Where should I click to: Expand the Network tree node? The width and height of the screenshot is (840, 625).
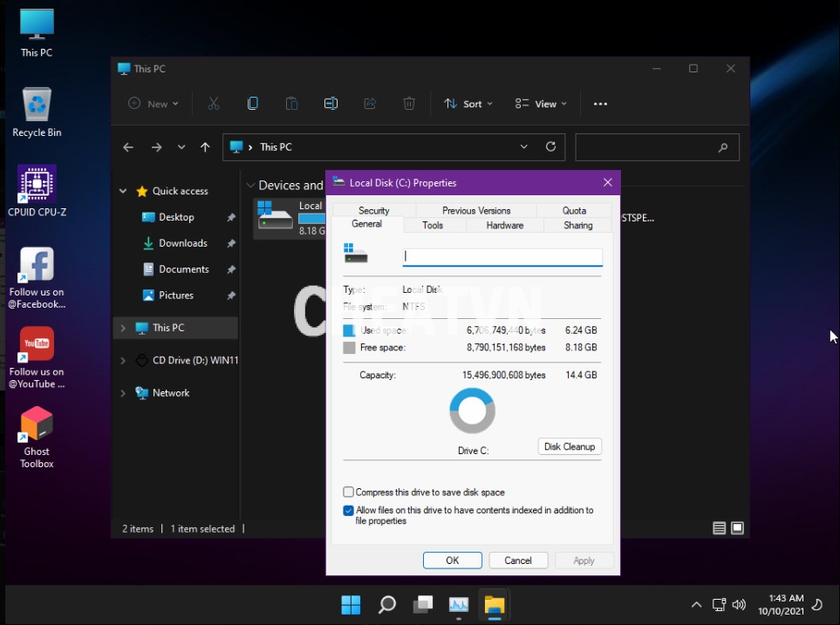click(123, 393)
